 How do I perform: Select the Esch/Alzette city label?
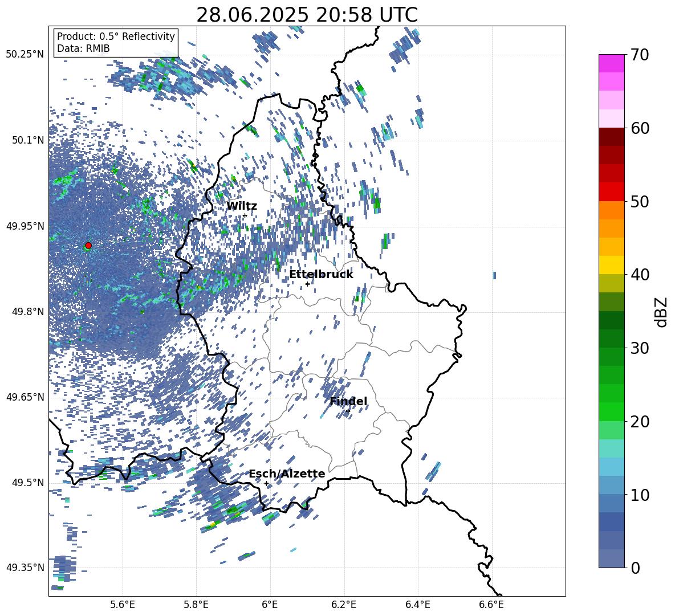point(287,474)
